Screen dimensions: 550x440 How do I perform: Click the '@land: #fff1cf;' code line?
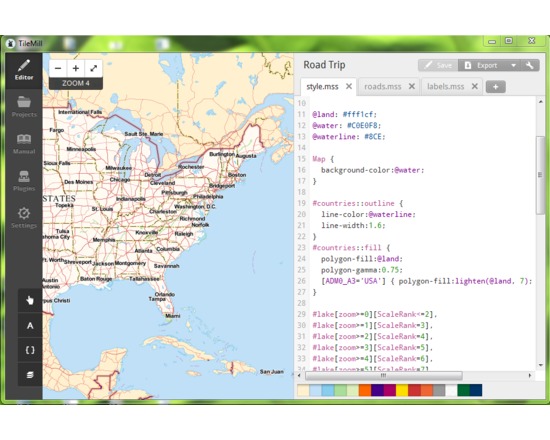coord(344,114)
